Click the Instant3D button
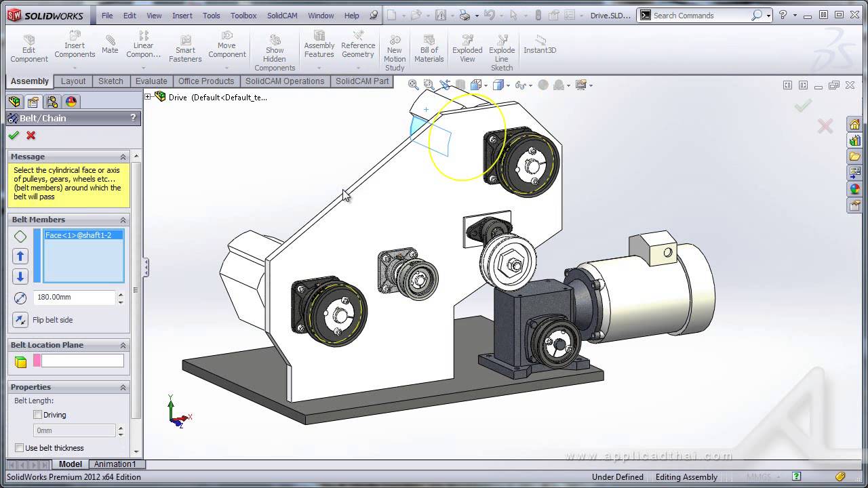The image size is (868, 488). coord(540,45)
